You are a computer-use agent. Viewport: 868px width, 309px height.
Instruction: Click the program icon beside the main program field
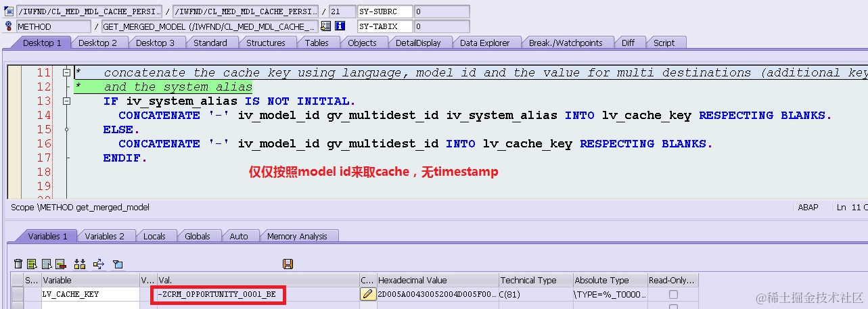(9, 11)
